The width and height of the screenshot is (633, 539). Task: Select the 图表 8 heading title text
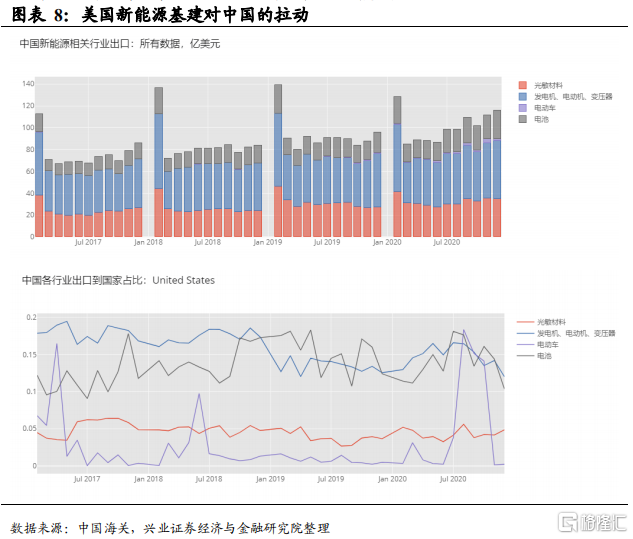click(160, 14)
